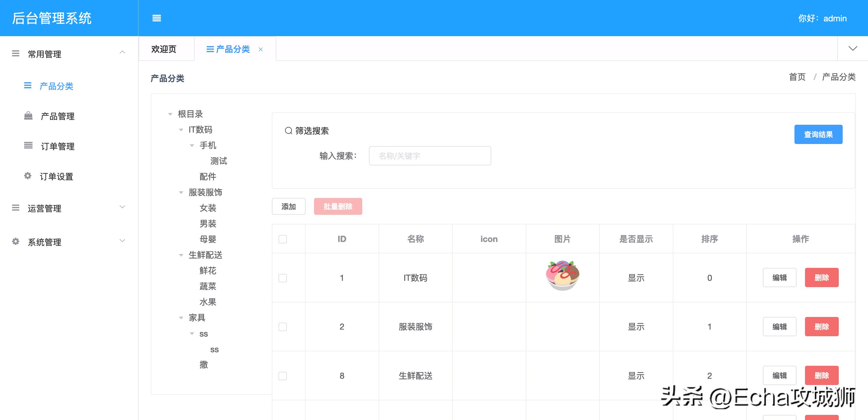Click the magnifier icon beside 筛选搜索
This screenshot has width=868, height=420.
tap(289, 130)
